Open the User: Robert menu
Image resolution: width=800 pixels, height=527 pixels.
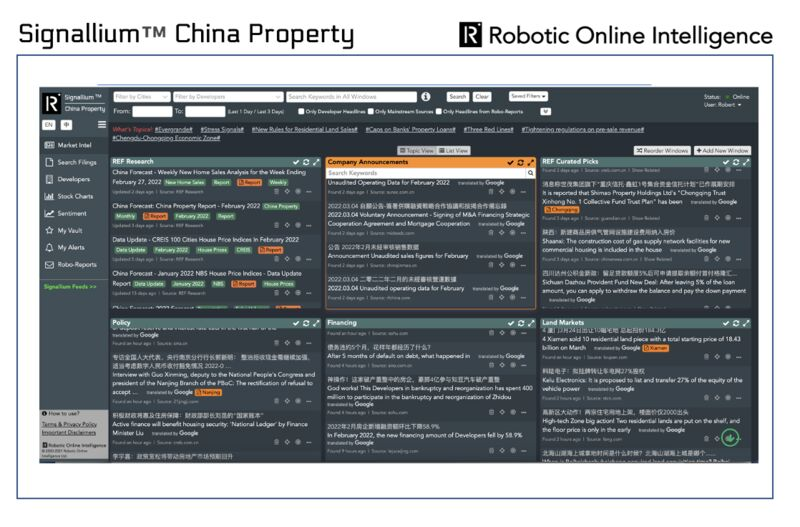coord(722,105)
